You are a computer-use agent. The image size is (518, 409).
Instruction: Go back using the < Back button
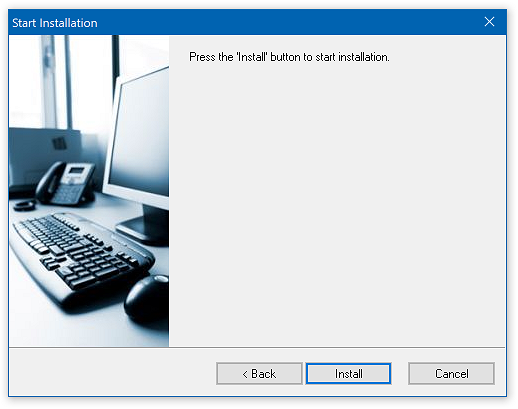point(259,373)
